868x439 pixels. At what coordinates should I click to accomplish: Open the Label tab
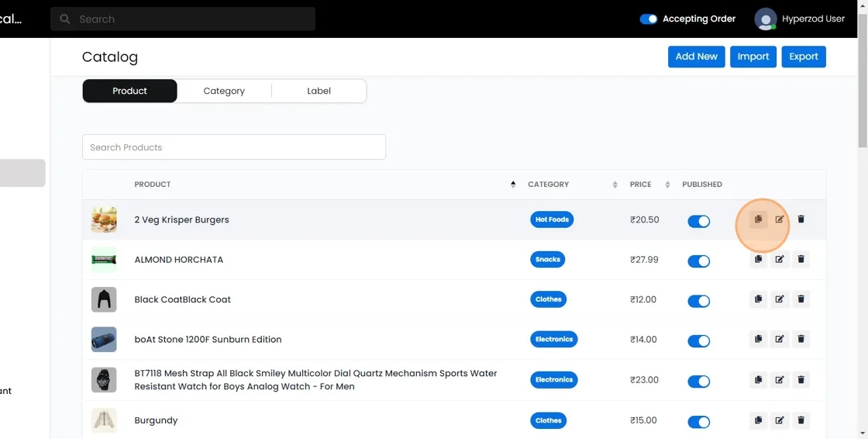point(319,91)
